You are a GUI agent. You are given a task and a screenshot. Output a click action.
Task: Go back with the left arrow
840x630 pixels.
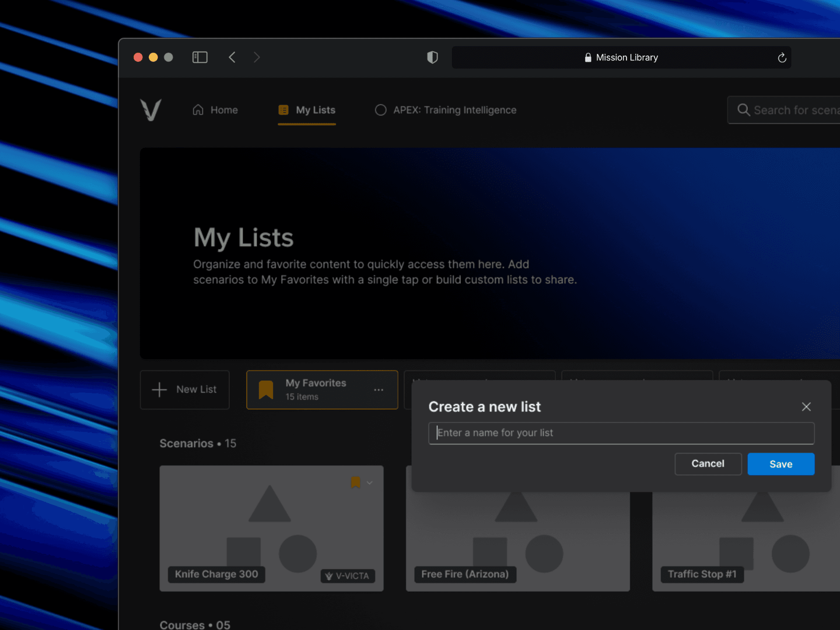tap(232, 57)
